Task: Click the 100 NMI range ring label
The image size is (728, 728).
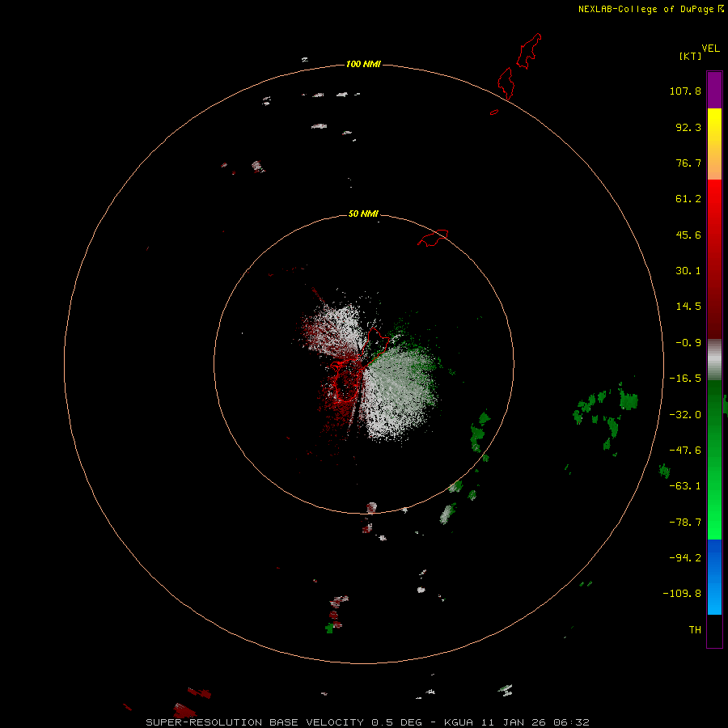Action: coord(363,64)
